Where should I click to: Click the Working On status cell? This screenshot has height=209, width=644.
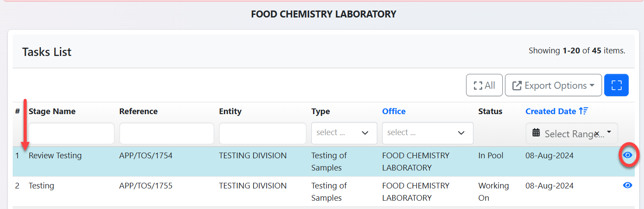(x=493, y=192)
